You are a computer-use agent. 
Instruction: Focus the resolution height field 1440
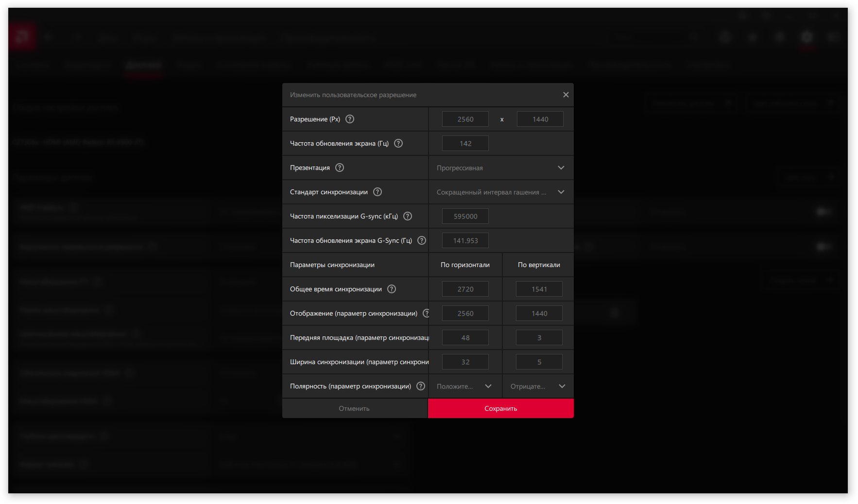(540, 119)
